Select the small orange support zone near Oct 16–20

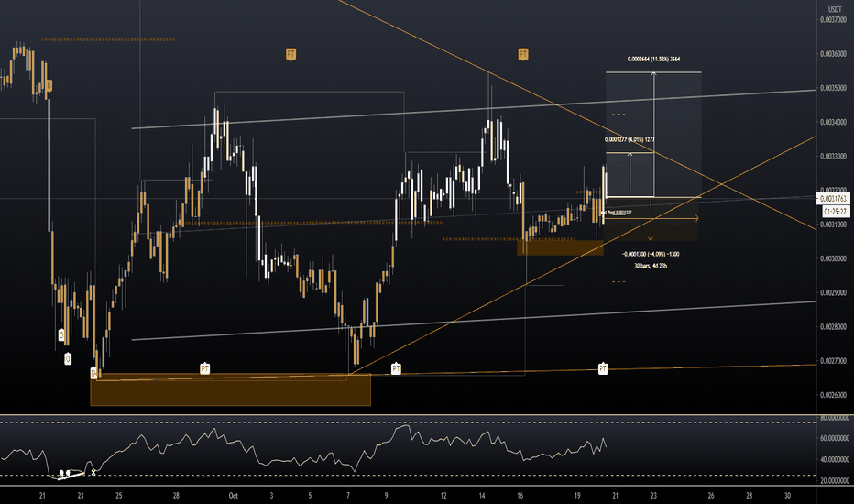click(x=560, y=248)
